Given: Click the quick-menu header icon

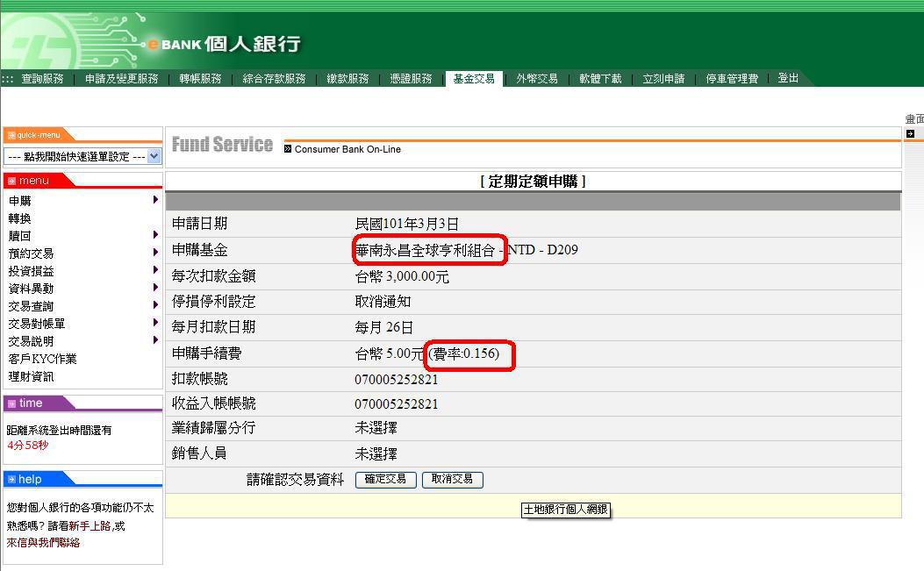Looking at the screenshot, I should click(x=11, y=135).
